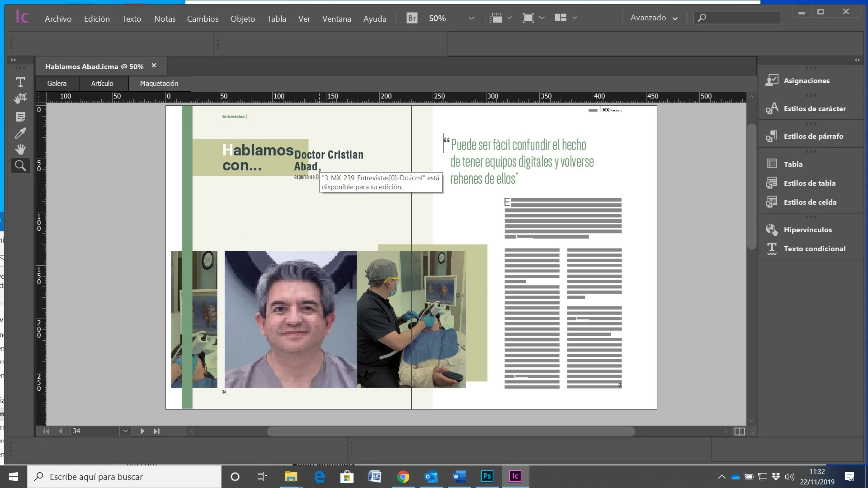Select the Type tool
868x488 pixels.
click(x=20, y=82)
